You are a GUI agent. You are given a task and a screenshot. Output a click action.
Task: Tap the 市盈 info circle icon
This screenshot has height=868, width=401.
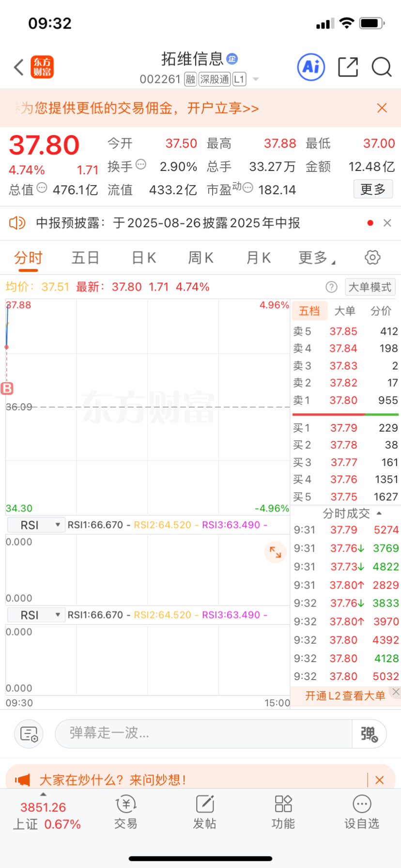point(248,188)
